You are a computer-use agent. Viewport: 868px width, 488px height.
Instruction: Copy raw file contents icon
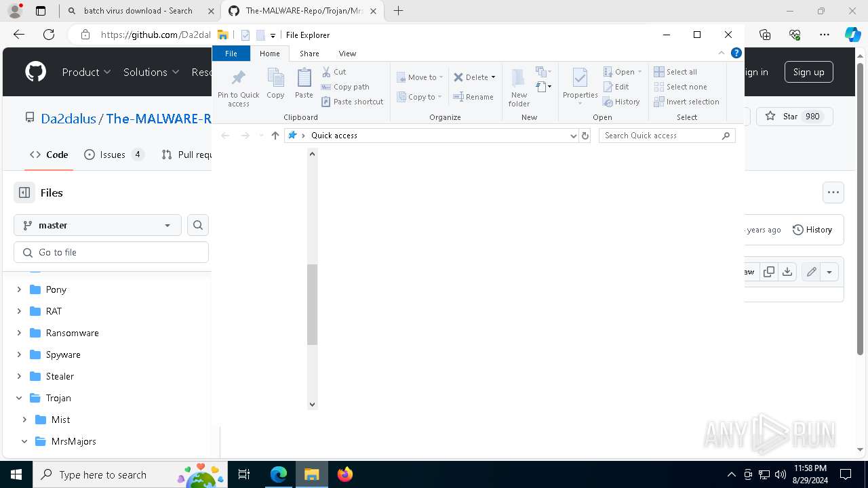769,272
